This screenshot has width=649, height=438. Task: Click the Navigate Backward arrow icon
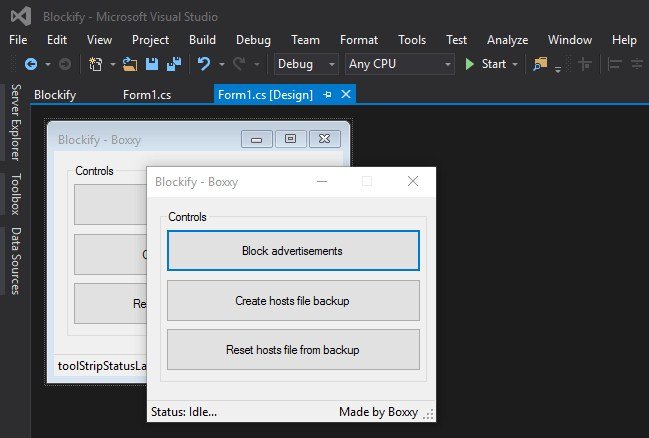point(31,64)
